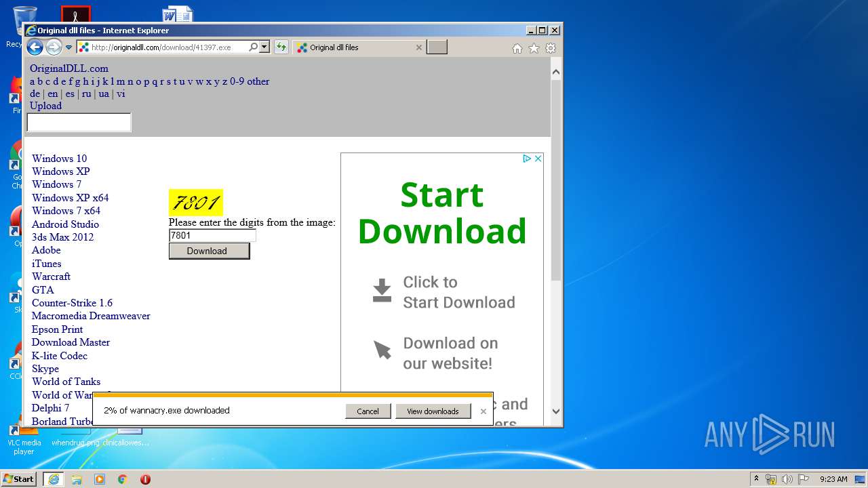Switch site language to 'ru'

pyautogui.click(x=86, y=94)
